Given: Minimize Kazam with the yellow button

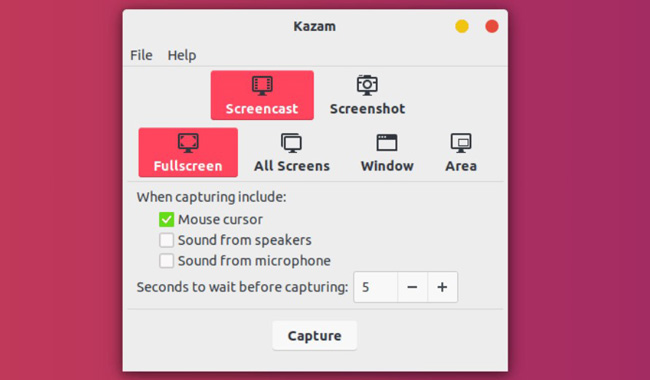Looking at the screenshot, I should click(462, 27).
